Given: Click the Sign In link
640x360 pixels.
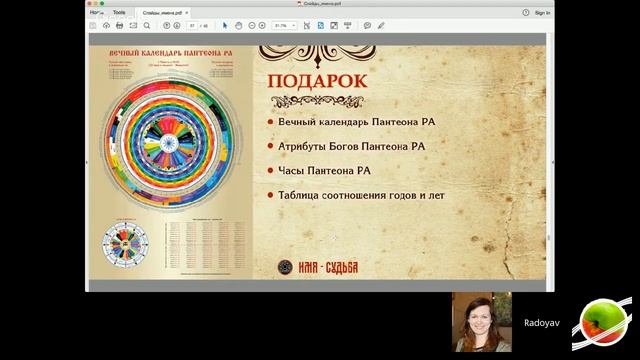Looking at the screenshot, I should (x=542, y=13).
